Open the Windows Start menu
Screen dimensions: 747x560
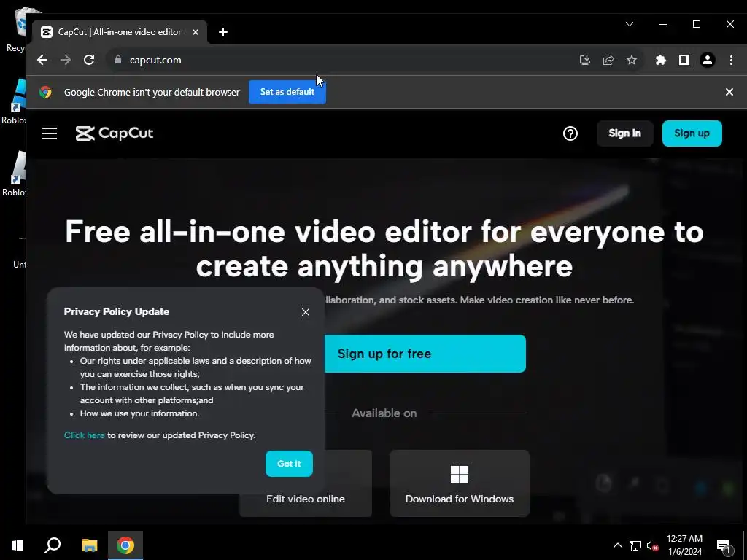point(18,545)
